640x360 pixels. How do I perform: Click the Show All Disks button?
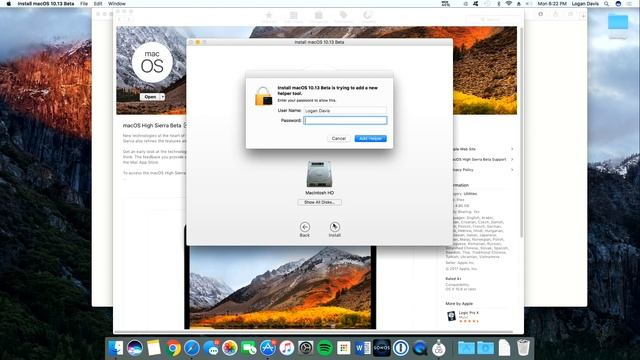[319, 202]
